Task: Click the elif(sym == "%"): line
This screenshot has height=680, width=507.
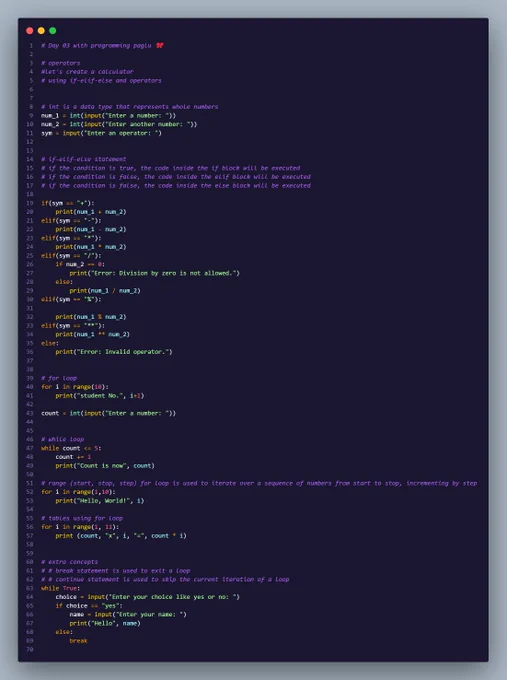Action: pyautogui.click(x=71, y=299)
